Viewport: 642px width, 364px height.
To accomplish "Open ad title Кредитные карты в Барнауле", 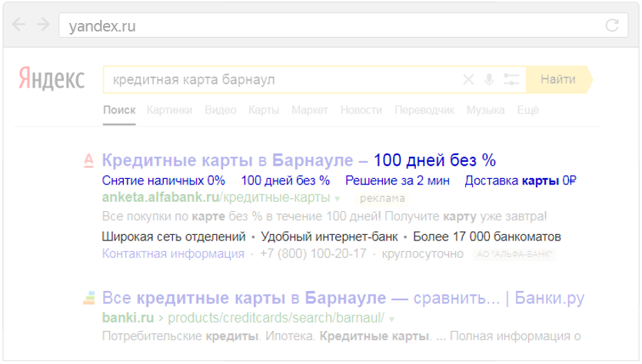I will (x=299, y=160).
